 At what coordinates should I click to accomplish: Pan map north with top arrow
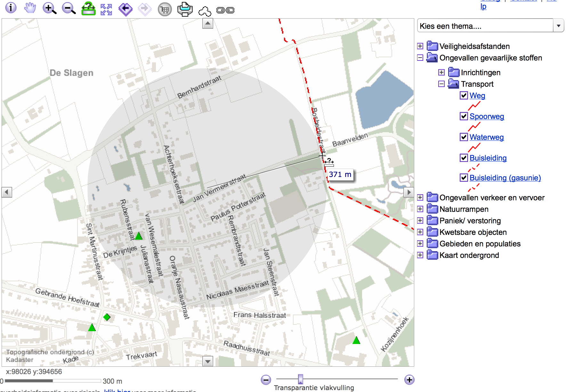click(208, 23)
